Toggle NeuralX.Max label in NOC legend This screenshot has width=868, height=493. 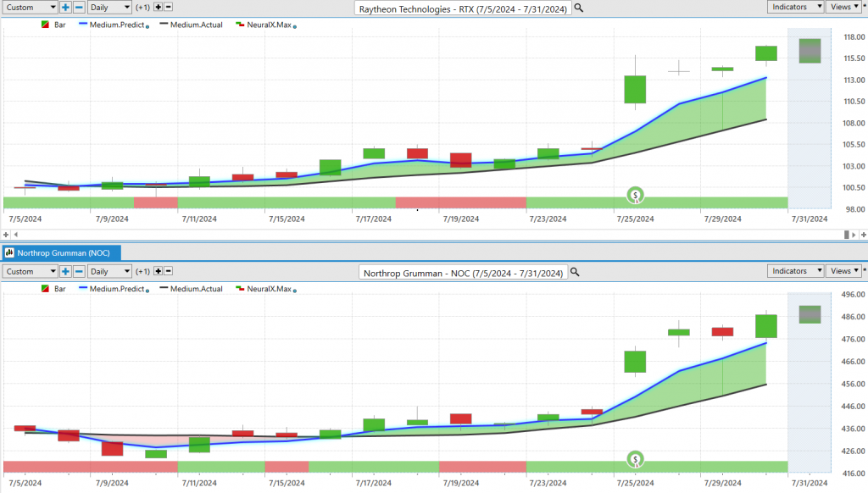(x=269, y=289)
